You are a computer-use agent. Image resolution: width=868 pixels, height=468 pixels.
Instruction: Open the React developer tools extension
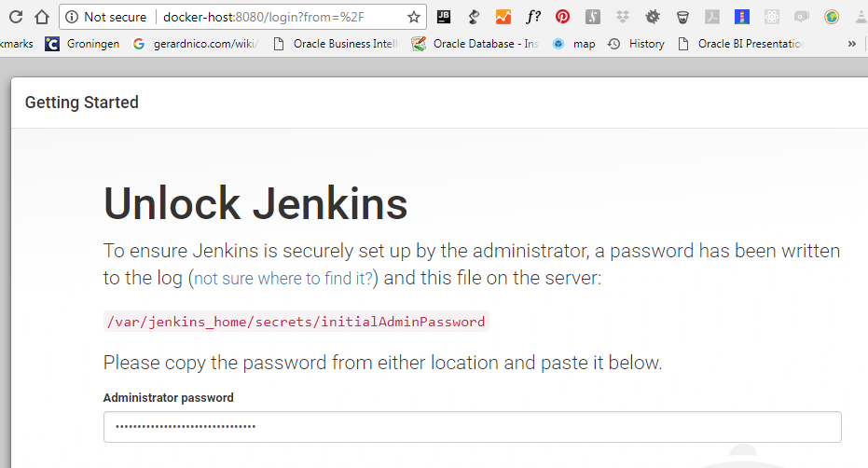771,17
